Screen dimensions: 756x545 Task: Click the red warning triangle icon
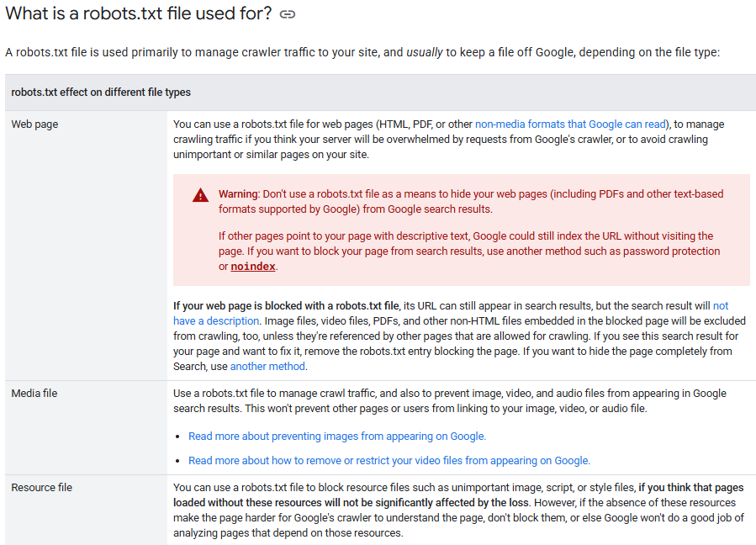tap(200, 195)
